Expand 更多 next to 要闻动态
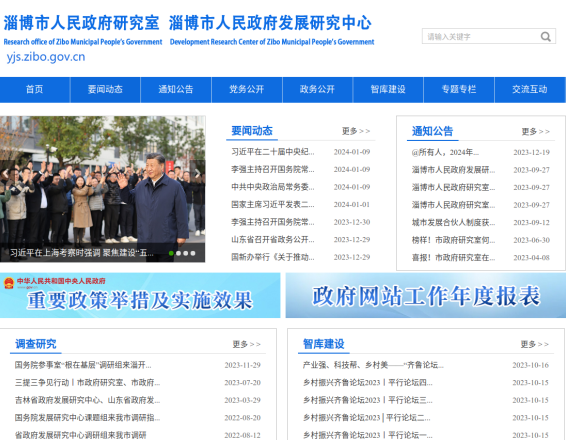 [356, 131]
